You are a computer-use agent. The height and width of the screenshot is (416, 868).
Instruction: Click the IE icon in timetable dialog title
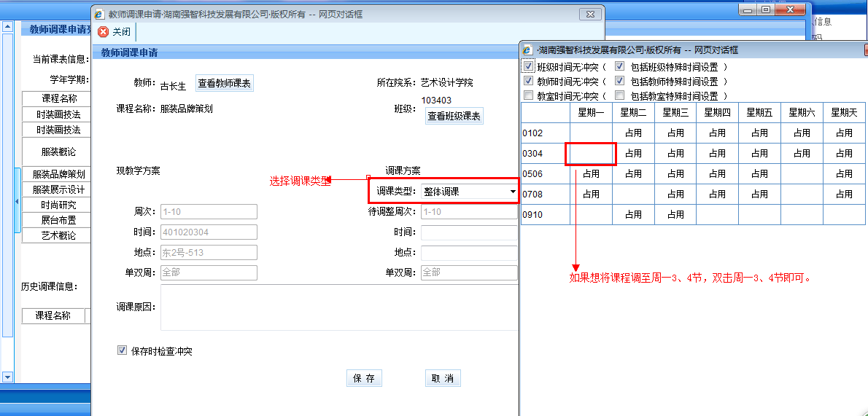click(x=528, y=50)
